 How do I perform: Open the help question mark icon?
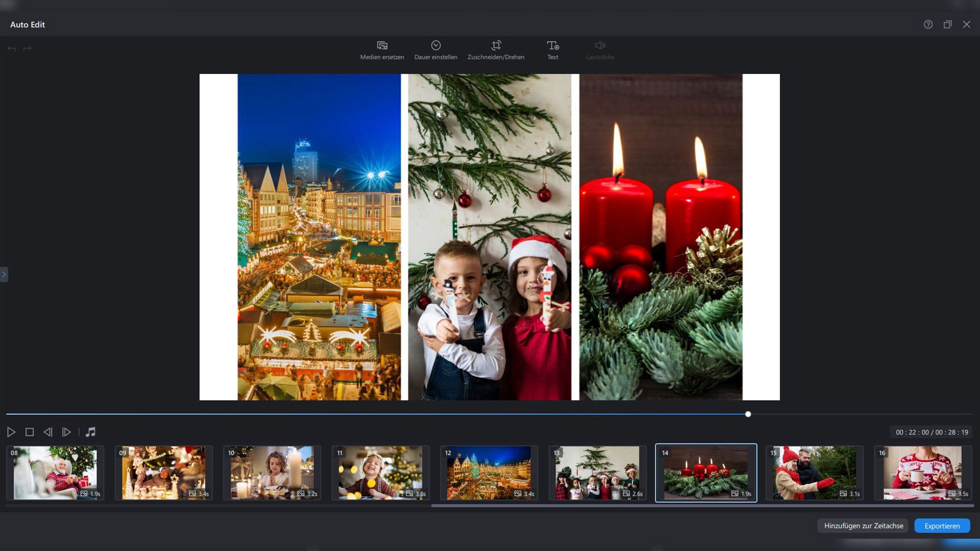[928, 24]
